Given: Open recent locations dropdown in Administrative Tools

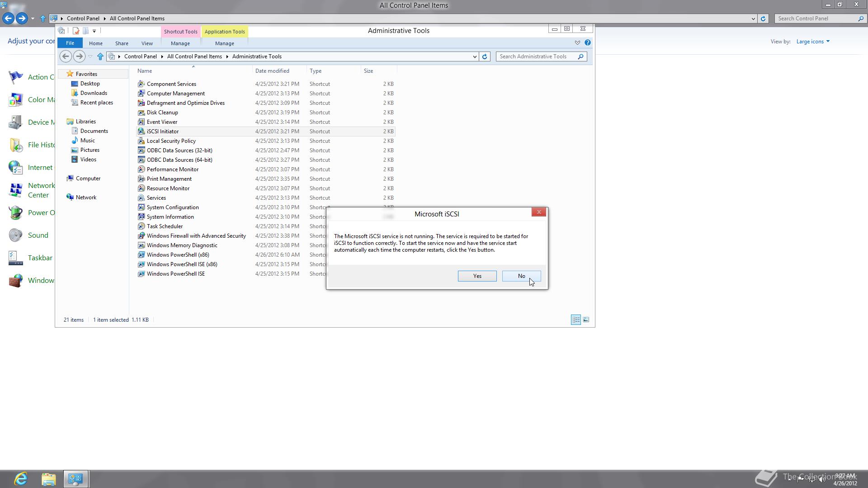Looking at the screenshot, I should point(90,56).
